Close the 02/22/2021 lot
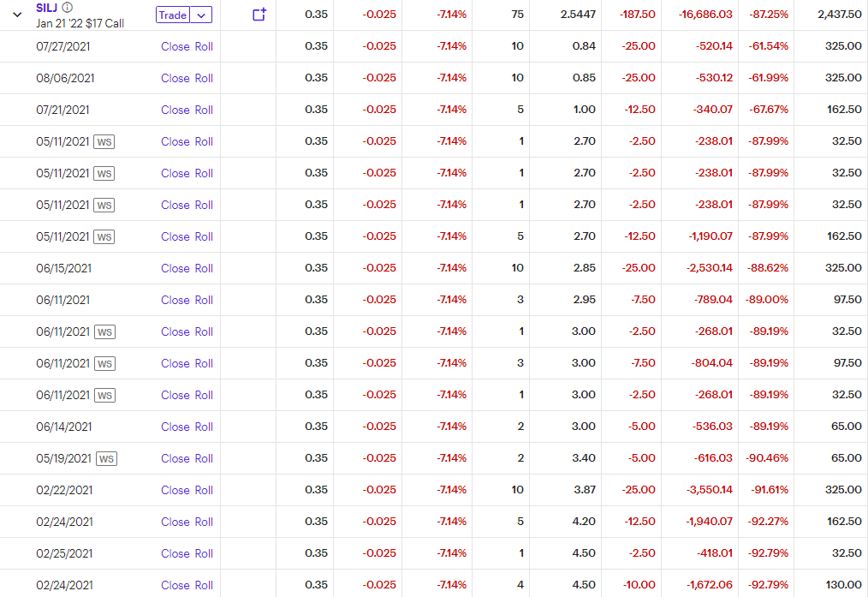868x597 pixels. point(175,490)
